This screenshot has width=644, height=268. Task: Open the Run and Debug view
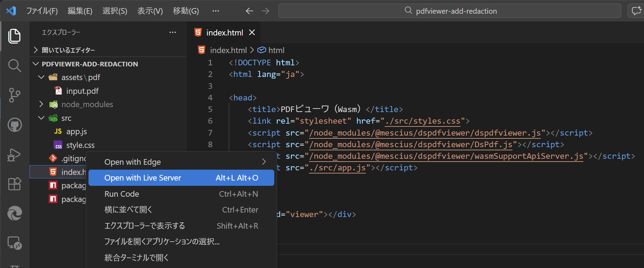[14, 155]
